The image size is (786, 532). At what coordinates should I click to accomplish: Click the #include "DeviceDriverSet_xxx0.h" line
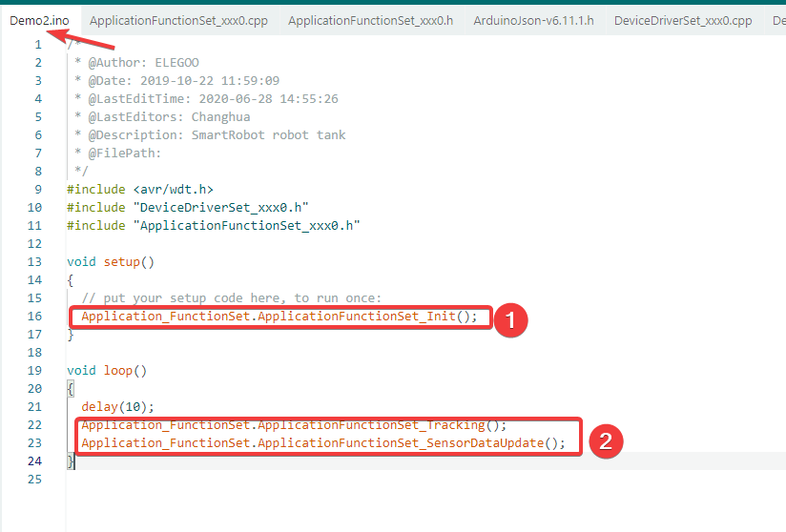[188, 208]
